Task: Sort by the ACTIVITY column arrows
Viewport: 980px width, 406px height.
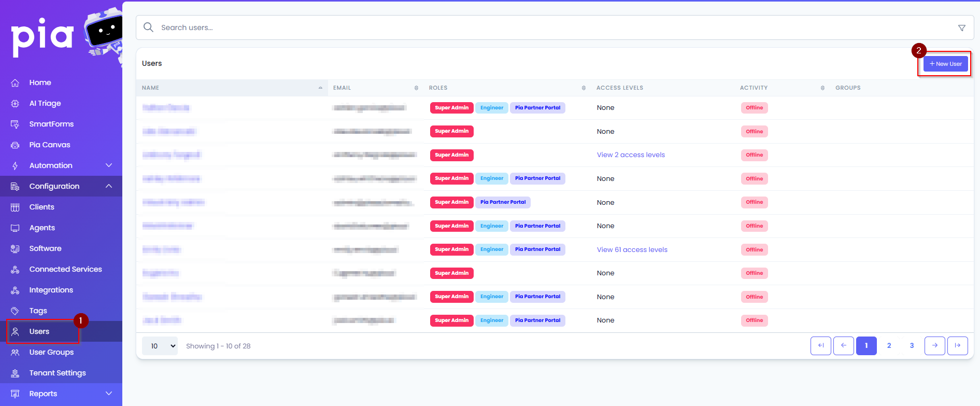Action: 822,88
